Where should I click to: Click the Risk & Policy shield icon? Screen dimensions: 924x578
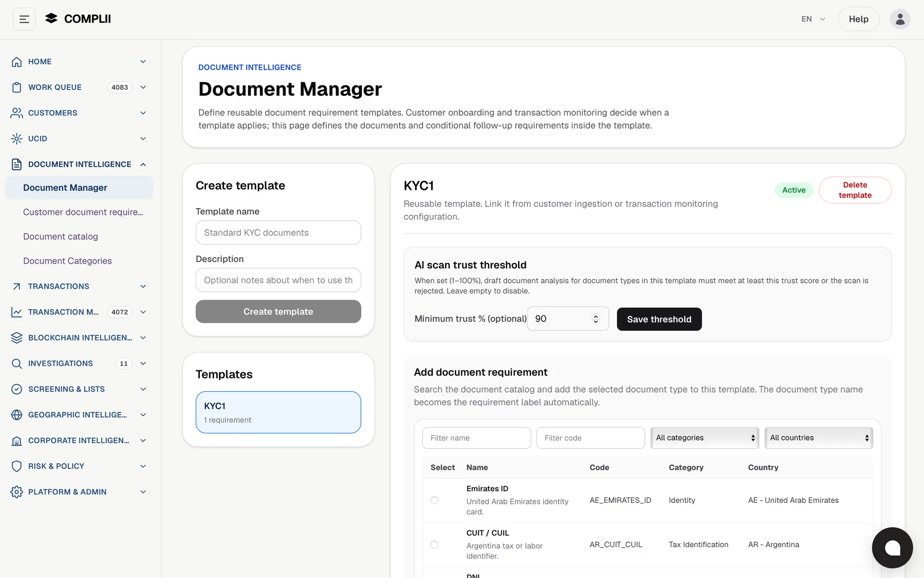coord(17,466)
